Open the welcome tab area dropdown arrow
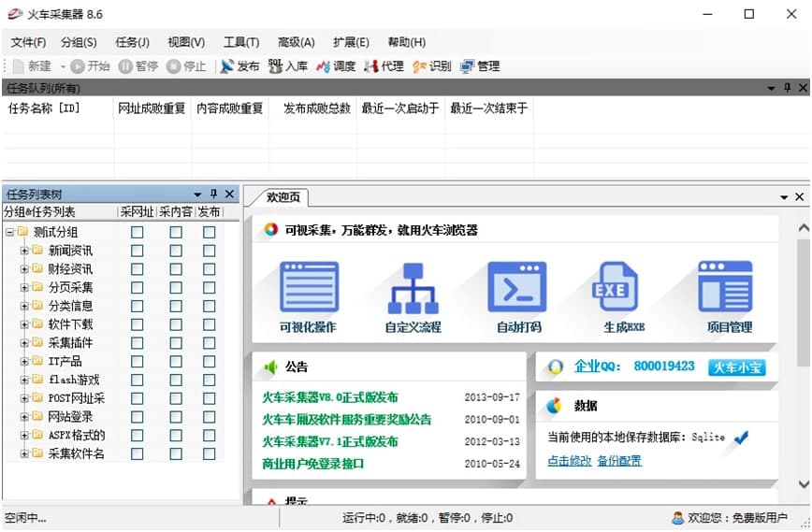Viewport: 812px width, 532px height. [x=784, y=197]
